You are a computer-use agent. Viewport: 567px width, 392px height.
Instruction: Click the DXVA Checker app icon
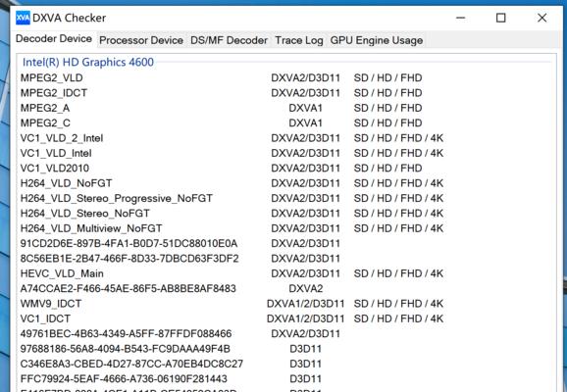tap(23, 18)
